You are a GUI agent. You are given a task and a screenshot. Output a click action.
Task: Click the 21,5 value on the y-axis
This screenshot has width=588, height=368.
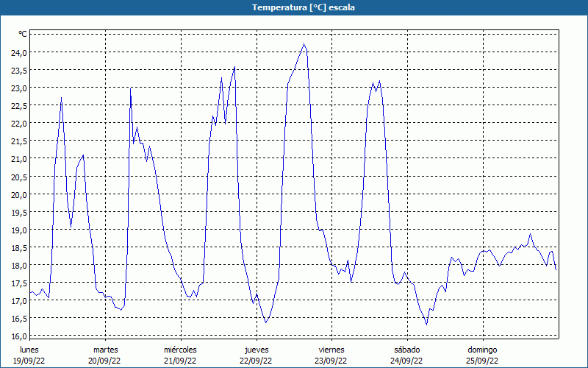click(19, 141)
